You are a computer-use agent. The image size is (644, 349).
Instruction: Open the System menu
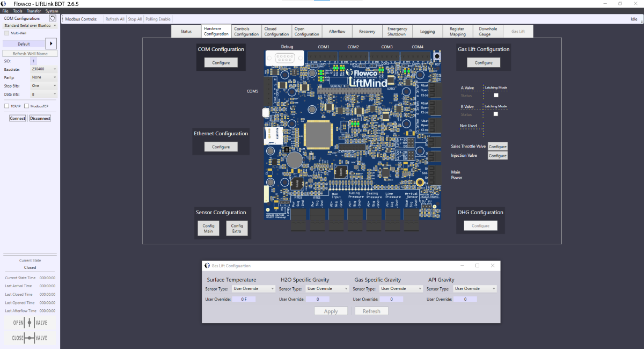point(52,11)
